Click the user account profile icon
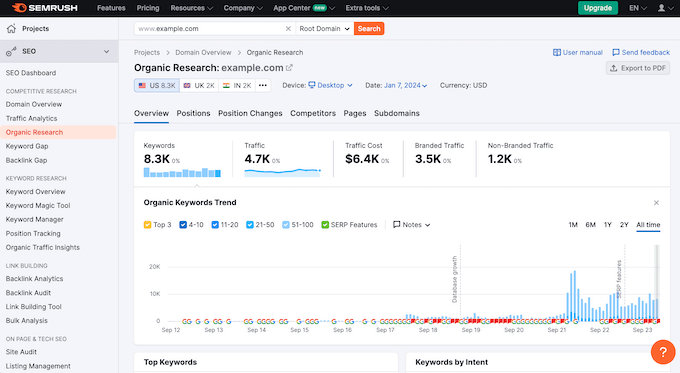 (661, 8)
